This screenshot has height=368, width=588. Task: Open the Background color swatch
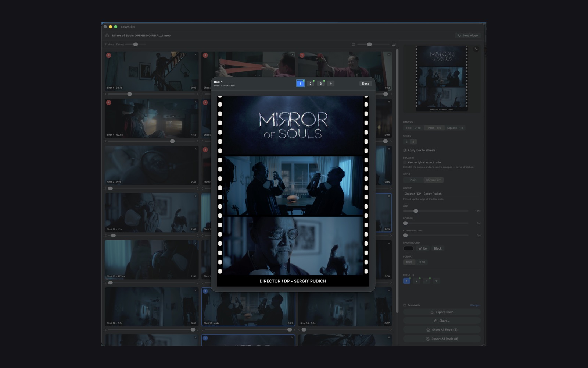tap(409, 248)
